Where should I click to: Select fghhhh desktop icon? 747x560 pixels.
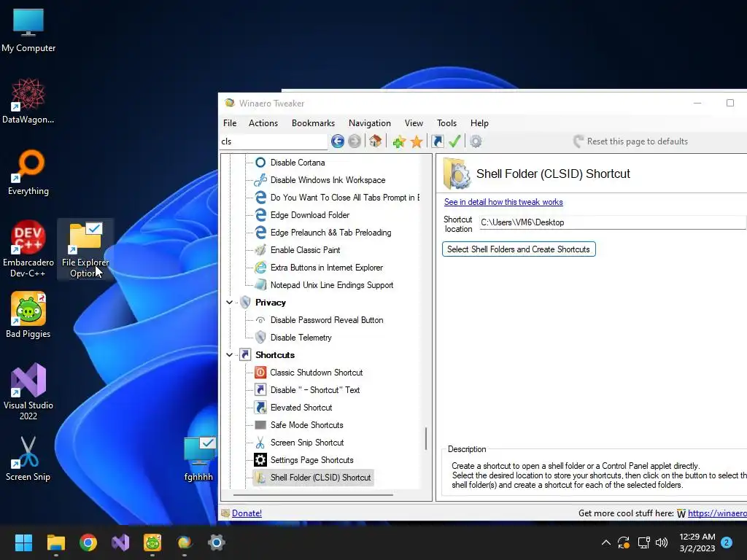pyautogui.click(x=198, y=458)
